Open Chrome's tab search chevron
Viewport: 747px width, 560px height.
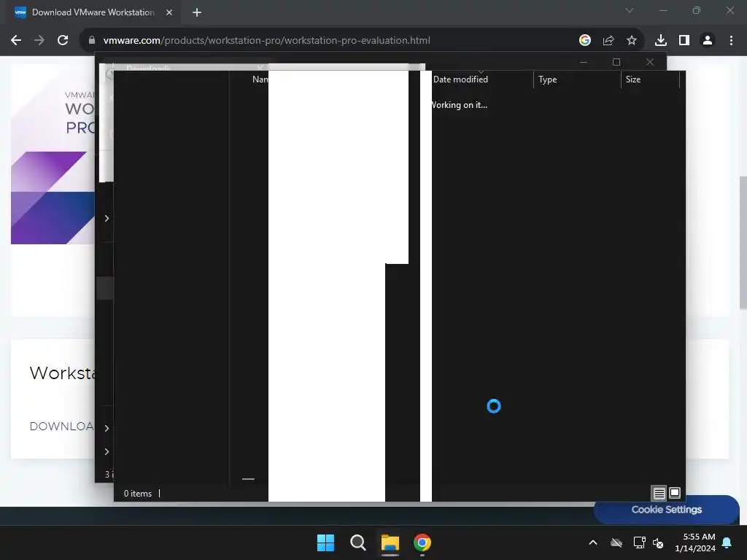(630, 10)
